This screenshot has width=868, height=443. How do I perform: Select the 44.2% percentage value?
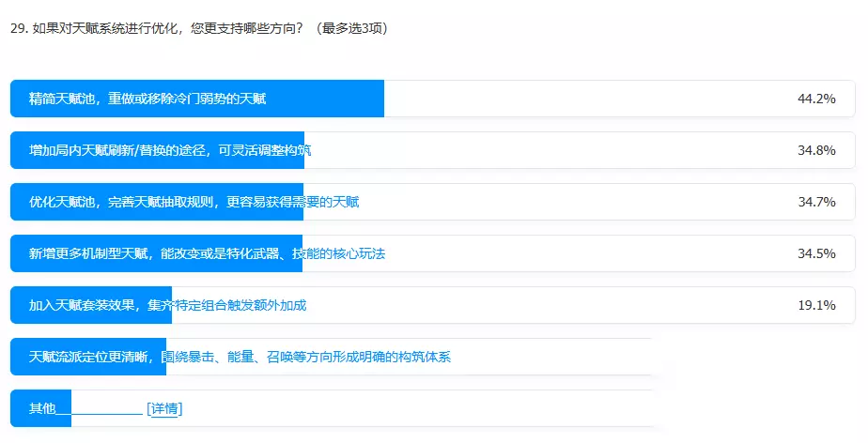click(816, 99)
